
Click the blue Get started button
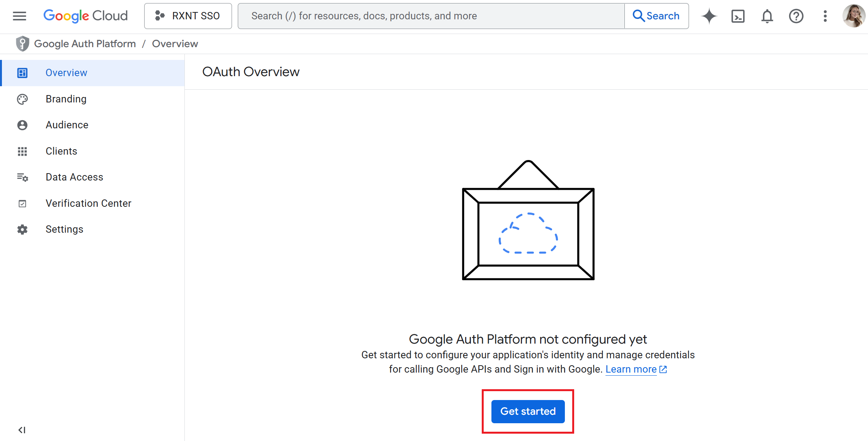click(528, 411)
